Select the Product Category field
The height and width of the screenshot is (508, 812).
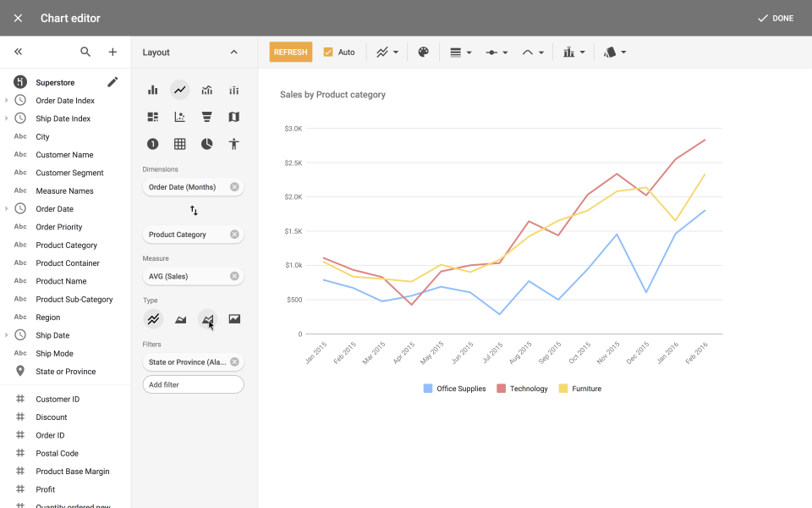point(66,246)
